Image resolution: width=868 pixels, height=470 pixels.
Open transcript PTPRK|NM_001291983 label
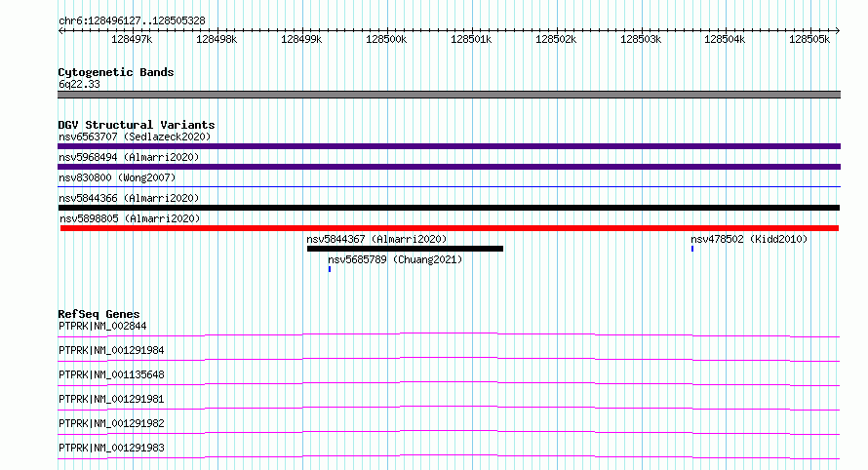pyautogui.click(x=111, y=448)
